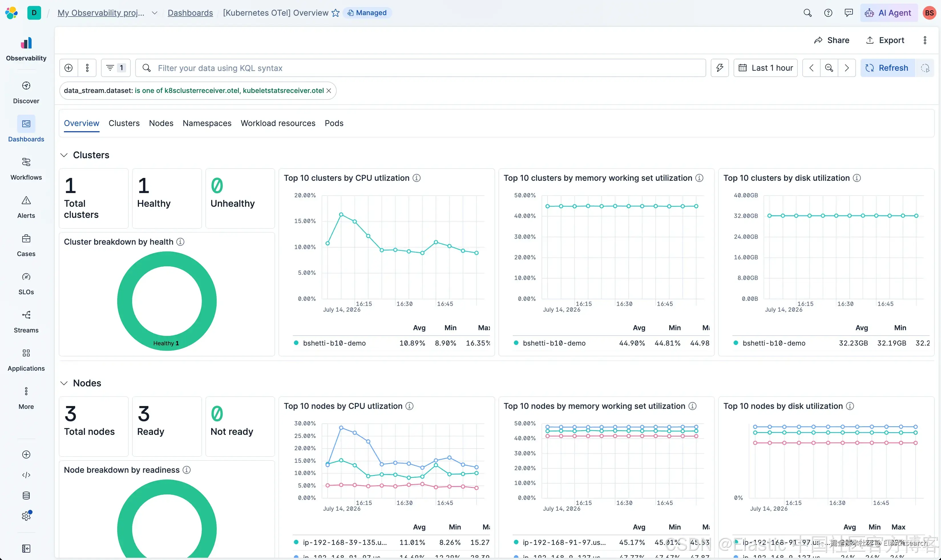Open the Alerts section
Screen dimensions: 941x560
[x=26, y=207]
